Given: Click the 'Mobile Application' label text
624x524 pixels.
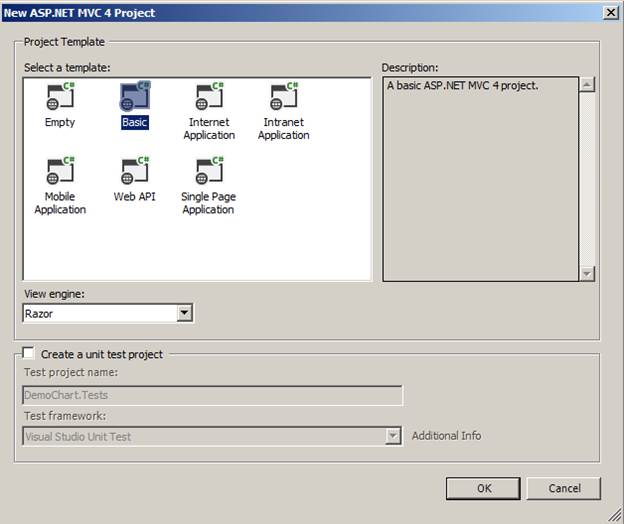Looking at the screenshot, I should click(x=60, y=203).
